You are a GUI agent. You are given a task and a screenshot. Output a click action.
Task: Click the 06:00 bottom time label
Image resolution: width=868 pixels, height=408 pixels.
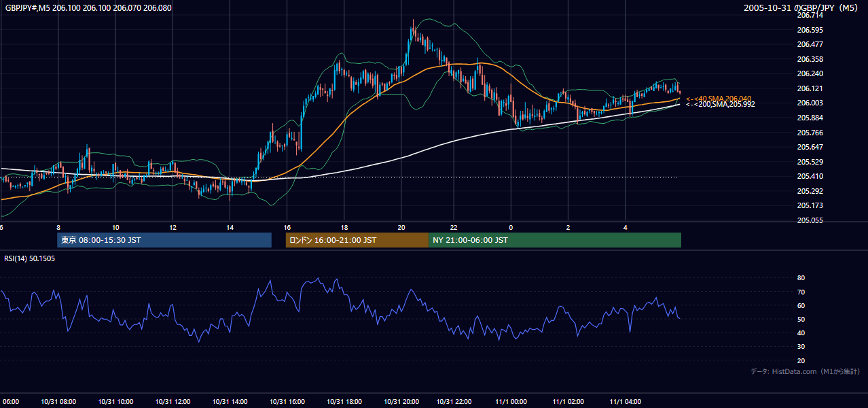point(10,402)
